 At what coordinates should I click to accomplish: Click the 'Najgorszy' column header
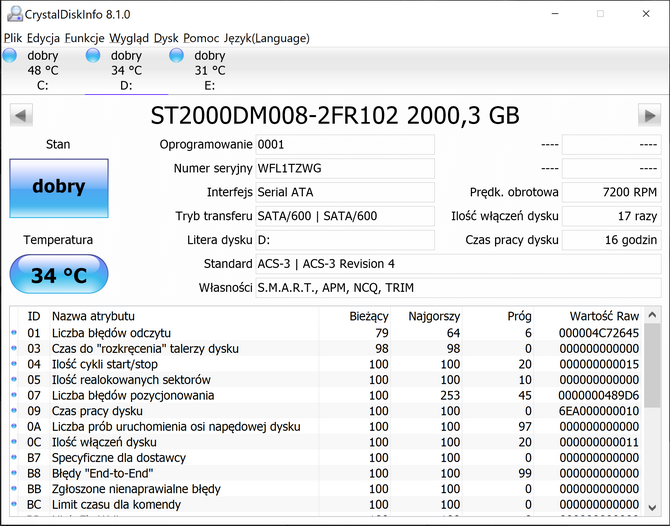pyautogui.click(x=426, y=316)
